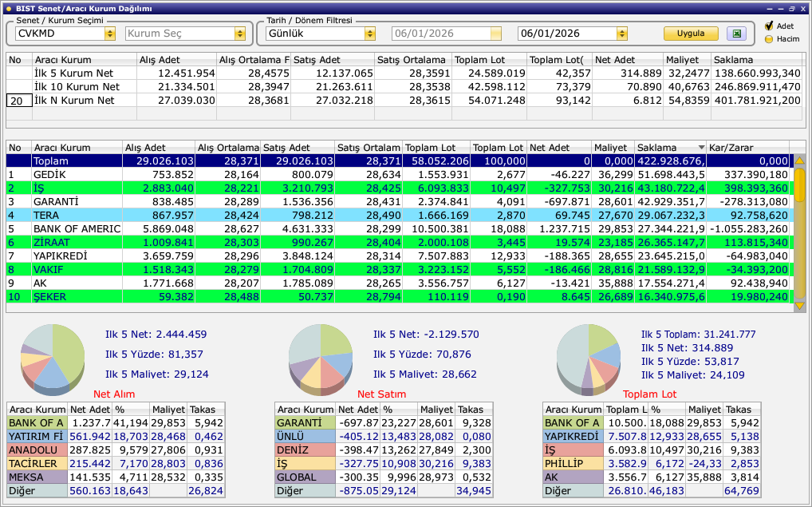
Task: Select the Toplam row in the broker table
Action: coord(400,161)
